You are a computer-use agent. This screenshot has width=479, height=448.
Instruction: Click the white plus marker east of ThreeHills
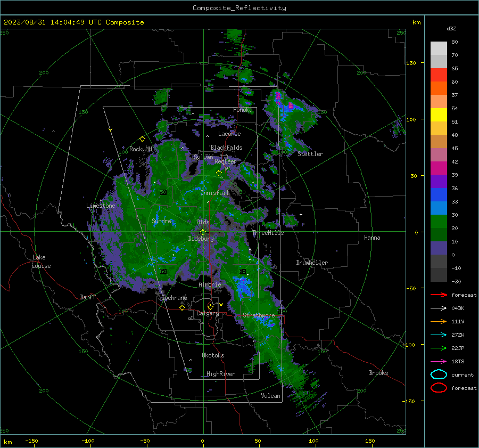click(x=301, y=214)
